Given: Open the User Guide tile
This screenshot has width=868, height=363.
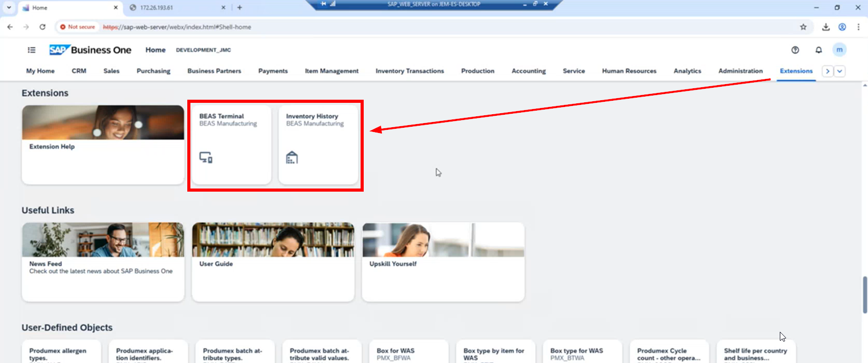Looking at the screenshot, I should pyautogui.click(x=273, y=262).
